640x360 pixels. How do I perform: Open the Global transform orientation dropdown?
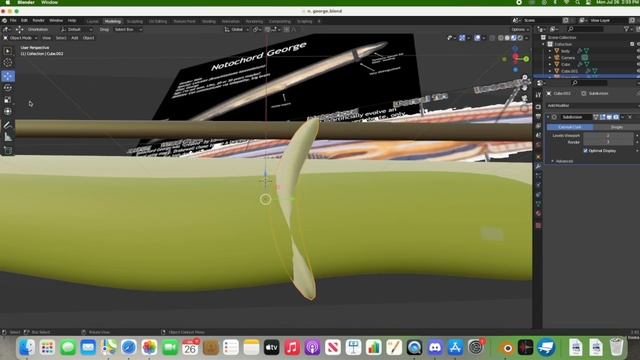[236, 29]
